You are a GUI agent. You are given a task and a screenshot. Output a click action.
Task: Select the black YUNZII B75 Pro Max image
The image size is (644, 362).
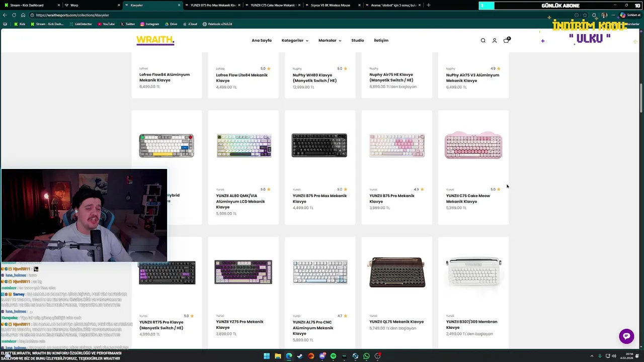(x=319, y=145)
